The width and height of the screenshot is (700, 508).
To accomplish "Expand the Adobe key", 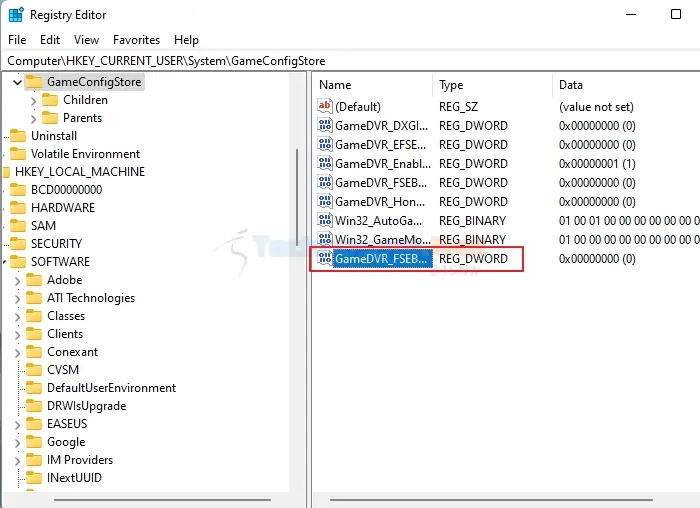I will (17, 280).
